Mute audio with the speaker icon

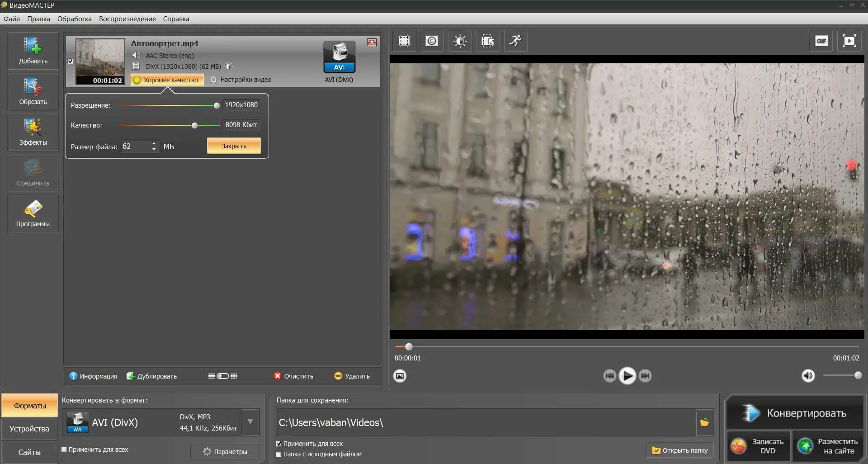click(x=808, y=375)
